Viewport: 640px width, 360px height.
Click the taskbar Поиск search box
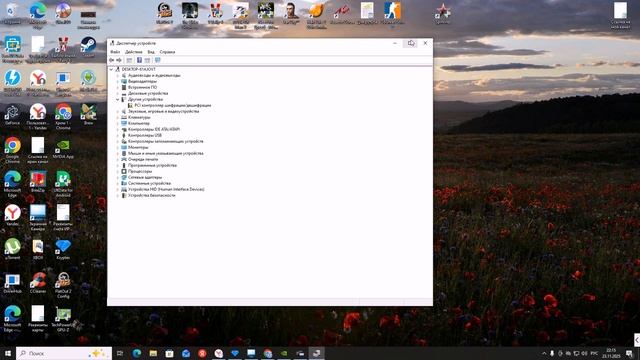click(x=64, y=353)
